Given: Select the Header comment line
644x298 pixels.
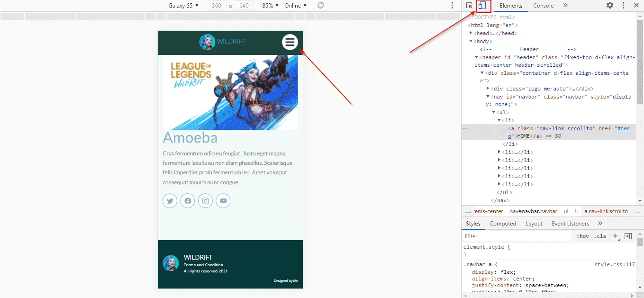Looking at the screenshot, I should coord(528,49).
